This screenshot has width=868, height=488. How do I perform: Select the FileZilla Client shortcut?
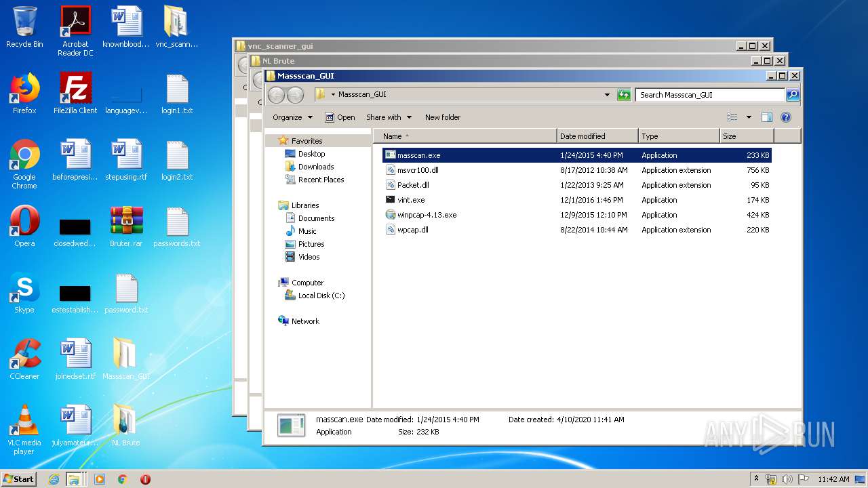(75, 94)
